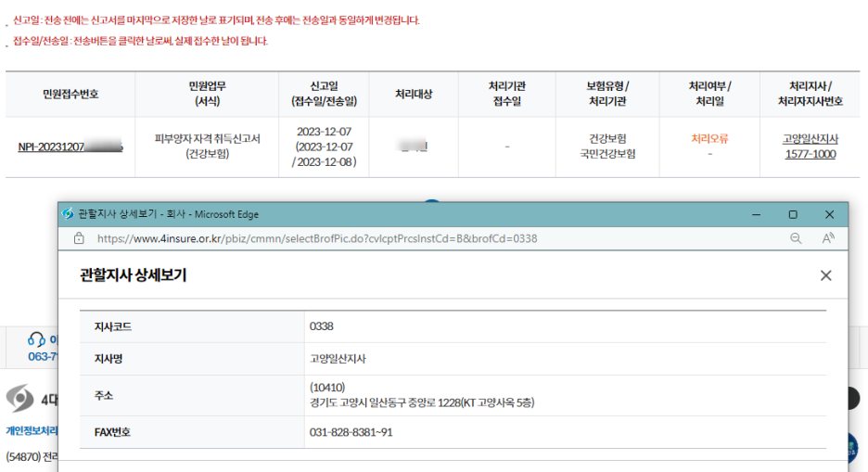This screenshot has width=868, height=472.
Task: Click the lock site info icon
Action: pyautogui.click(x=79, y=238)
